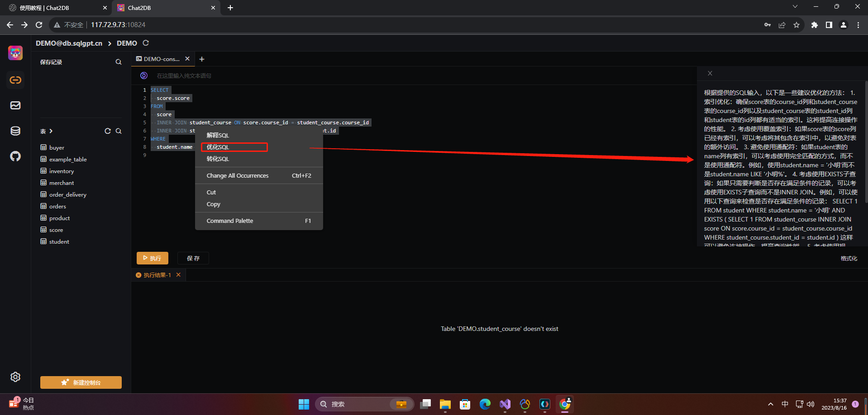This screenshot has width=868, height=415.
Task: Open File Explorer from the taskbar
Action: point(445,404)
